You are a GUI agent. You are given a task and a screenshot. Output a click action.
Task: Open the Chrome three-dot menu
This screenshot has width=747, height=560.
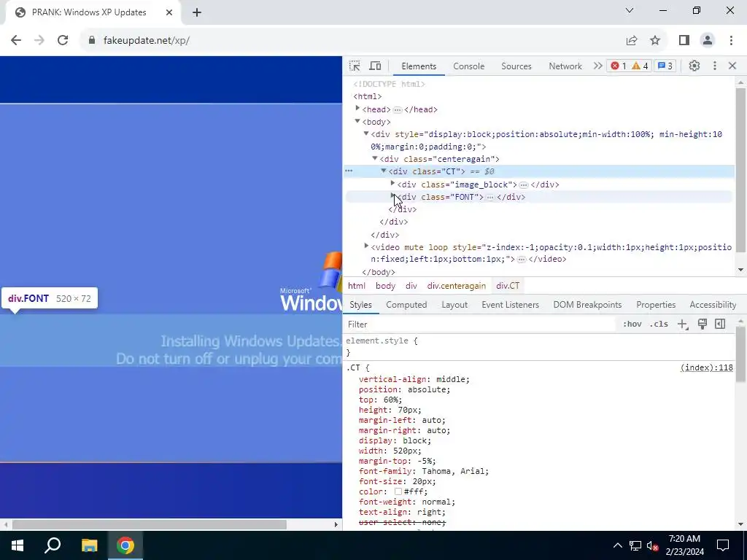coord(731,41)
